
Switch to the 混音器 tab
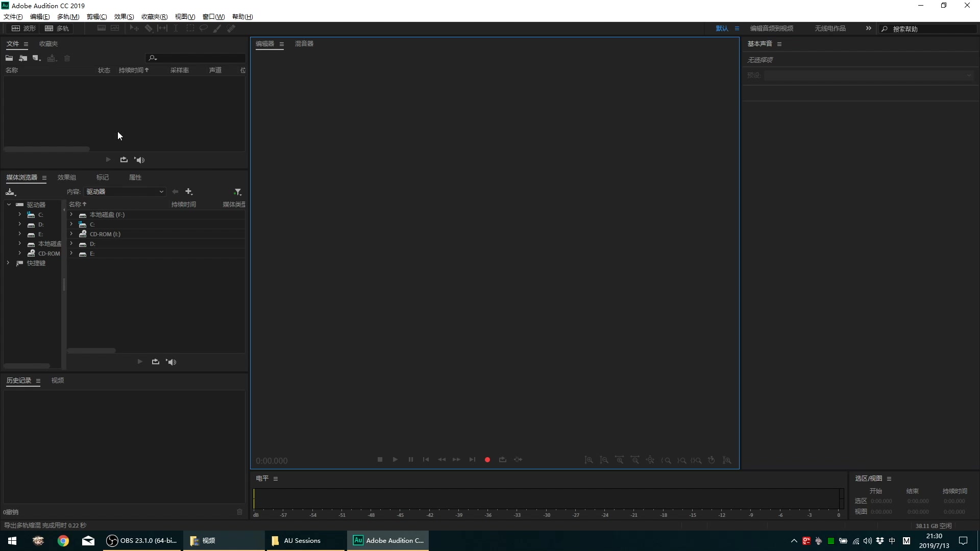coord(304,44)
